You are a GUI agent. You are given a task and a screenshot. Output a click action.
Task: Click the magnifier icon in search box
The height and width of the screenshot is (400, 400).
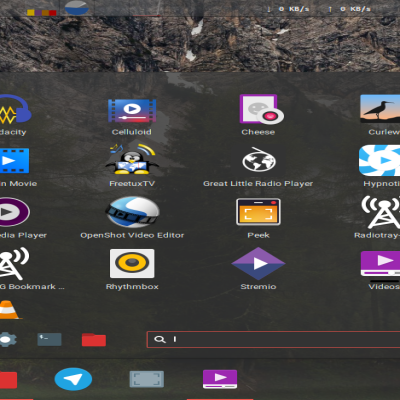(160, 339)
